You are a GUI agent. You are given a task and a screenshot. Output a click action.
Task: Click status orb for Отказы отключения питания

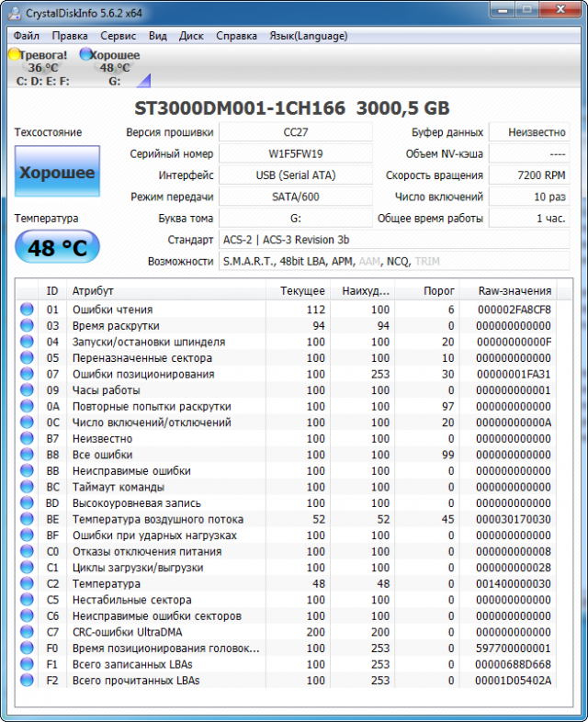pyautogui.click(x=27, y=551)
